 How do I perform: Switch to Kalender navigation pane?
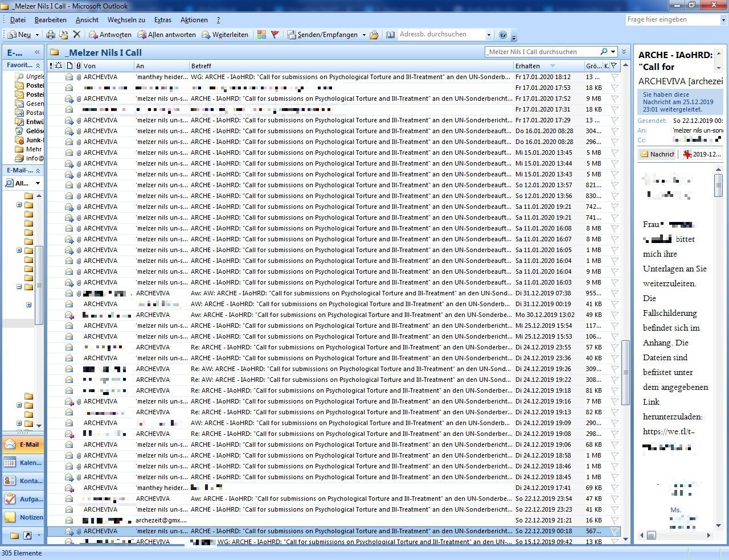pyautogui.click(x=23, y=463)
